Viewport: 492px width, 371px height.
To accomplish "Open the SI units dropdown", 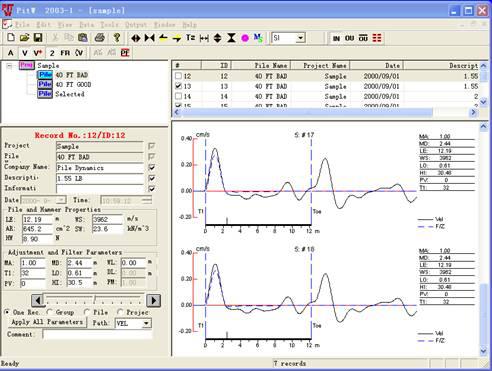I will 300,38.
